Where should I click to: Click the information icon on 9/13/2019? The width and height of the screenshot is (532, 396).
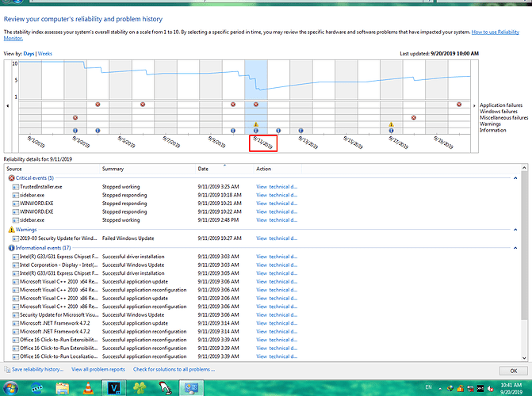300,131
